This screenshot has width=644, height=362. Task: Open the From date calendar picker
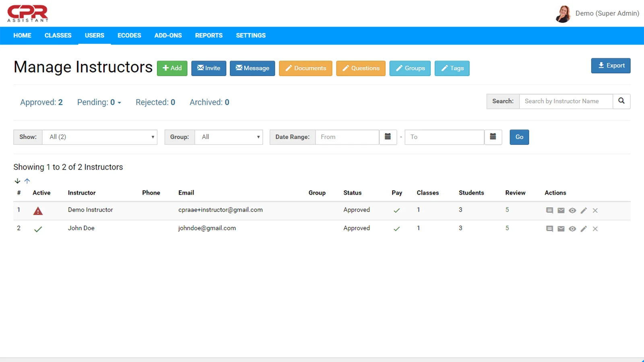[x=388, y=137]
